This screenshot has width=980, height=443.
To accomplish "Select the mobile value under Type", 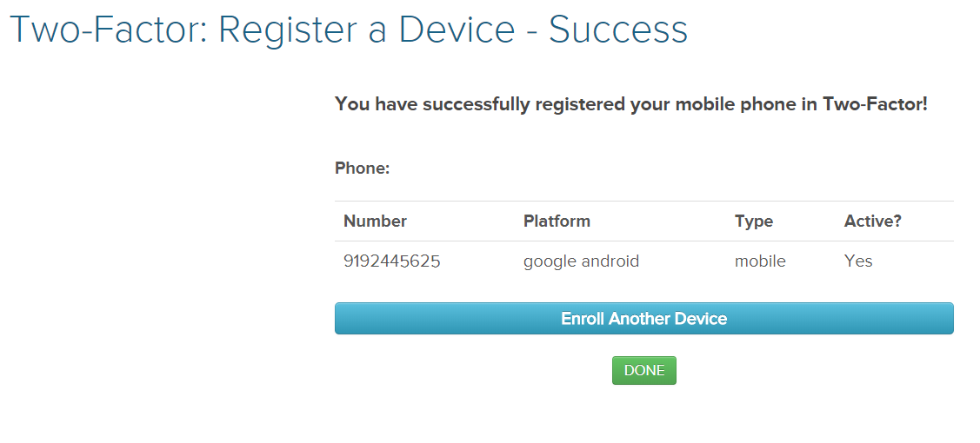I will (760, 261).
